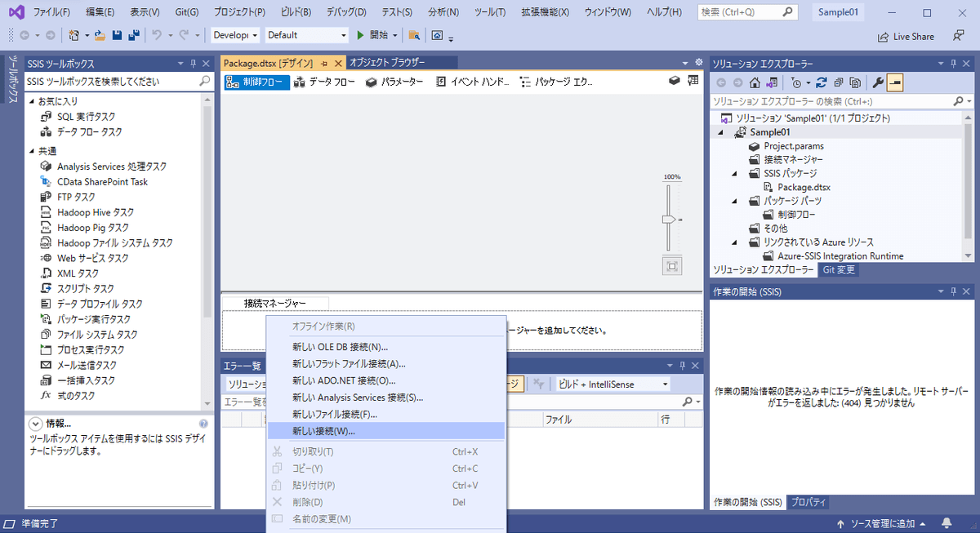Image resolution: width=980 pixels, height=533 pixels.
Task: Switch to the データ フロー designer tab
Action: (x=324, y=82)
